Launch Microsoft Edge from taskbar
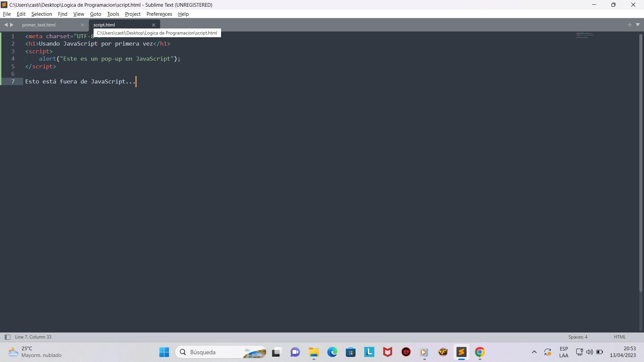Image resolution: width=644 pixels, height=362 pixels. coord(332,352)
